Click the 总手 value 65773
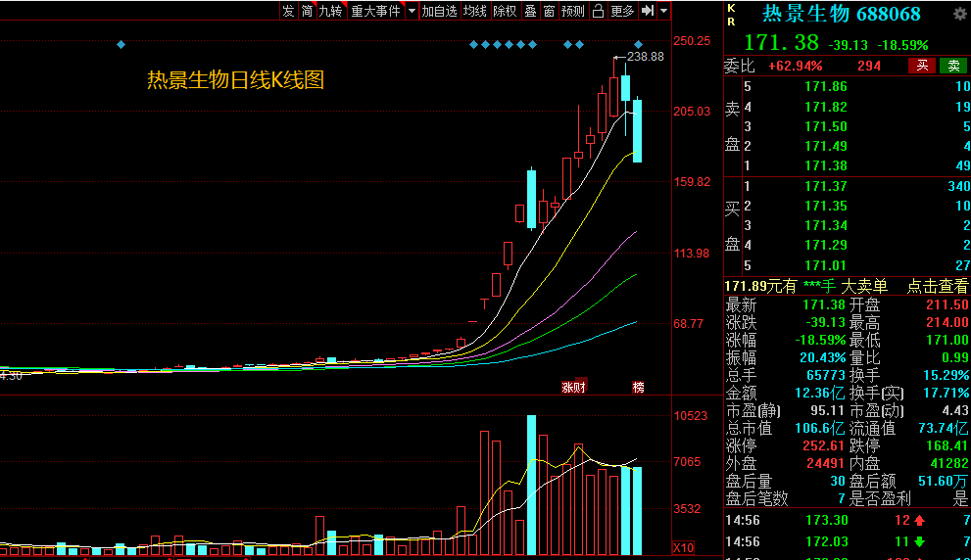The height and width of the screenshot is (560, 971). click(825, 376)
